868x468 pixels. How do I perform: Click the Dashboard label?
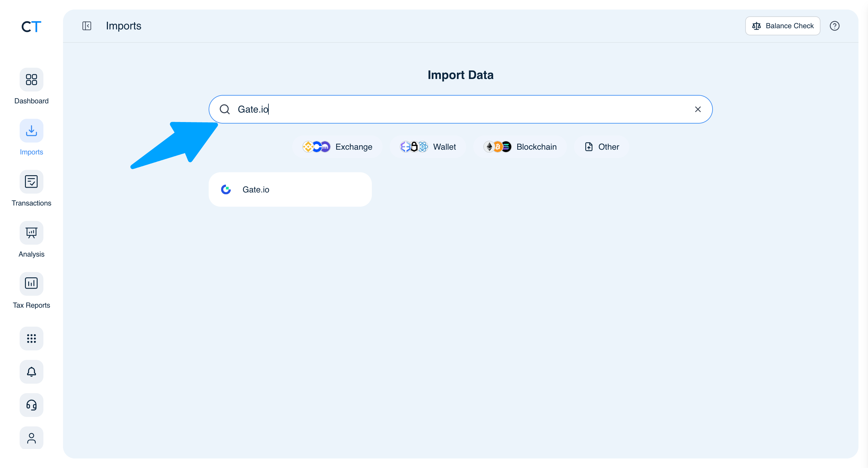tap(31, 101)
